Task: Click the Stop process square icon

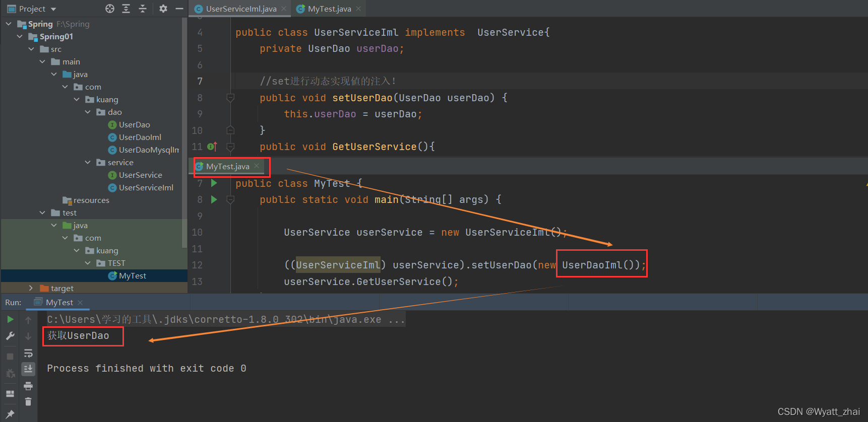Action: (x=10, y=357)
